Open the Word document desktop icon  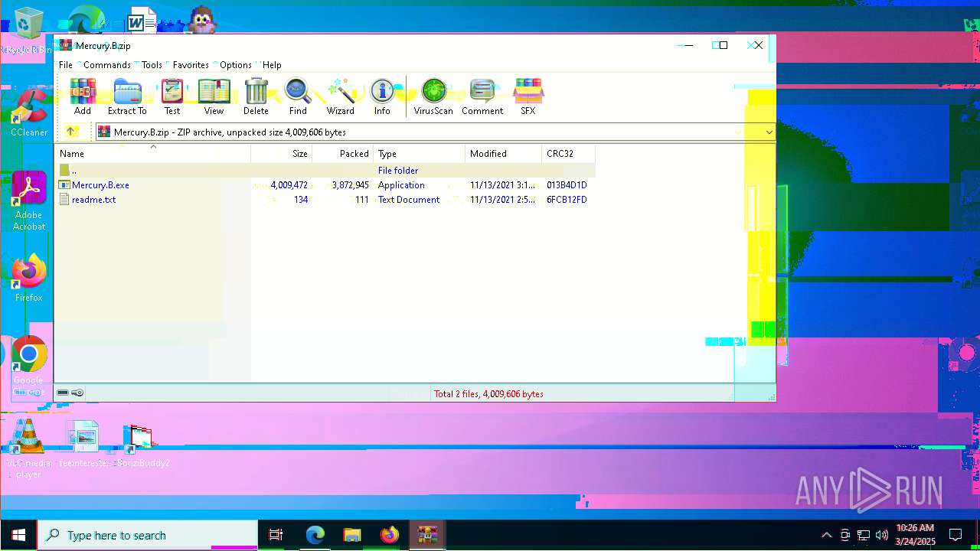coord(141,21)
